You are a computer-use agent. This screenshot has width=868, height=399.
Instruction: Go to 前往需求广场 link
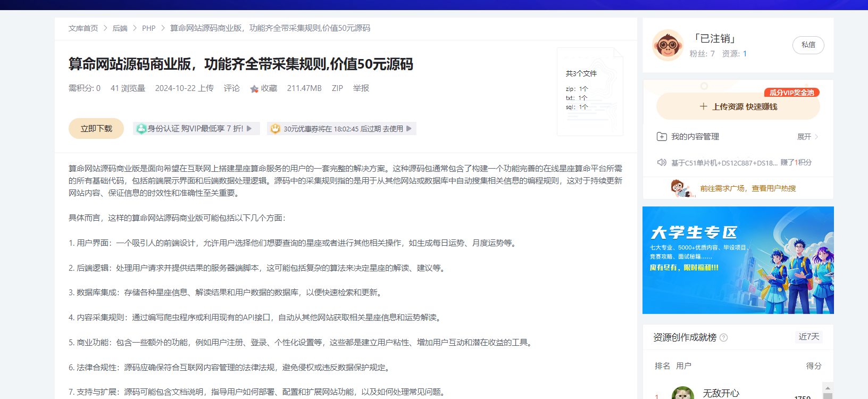click(748, 188)
